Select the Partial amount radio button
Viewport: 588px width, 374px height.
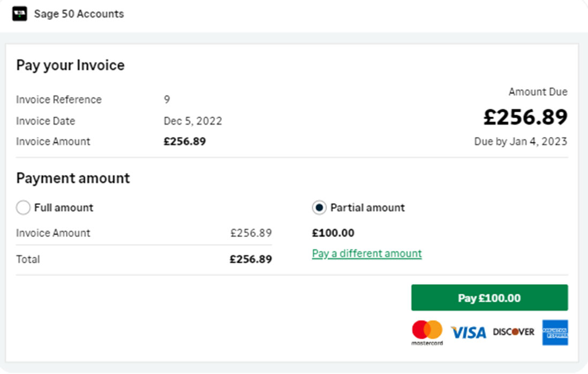319,208
